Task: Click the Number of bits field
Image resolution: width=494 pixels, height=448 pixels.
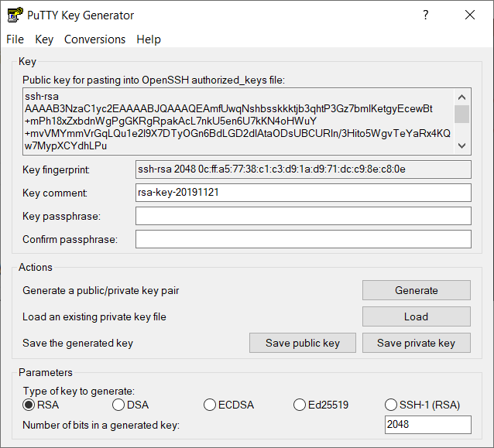Action: point(427,425)
